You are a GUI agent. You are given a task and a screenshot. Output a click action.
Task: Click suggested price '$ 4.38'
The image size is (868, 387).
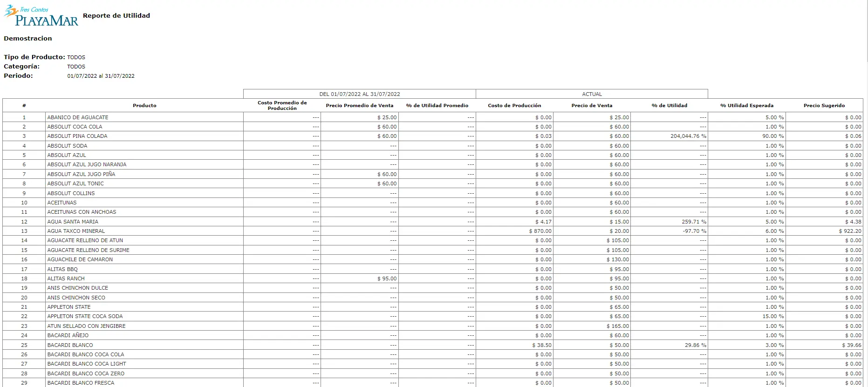tap(853, 222)
